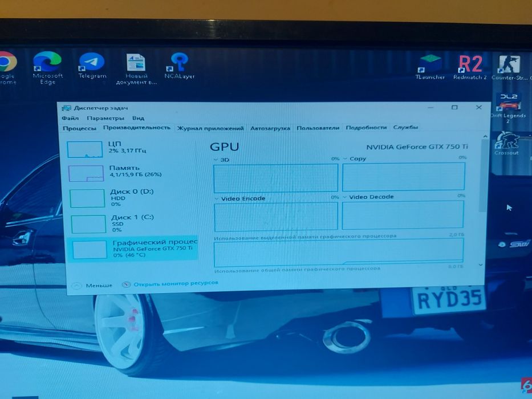The height and width of the screenshot is (399, 532).
Task: Select the Counter-Strike desktop shortcut
Action: pyautogui.click(x=511, y=67)
